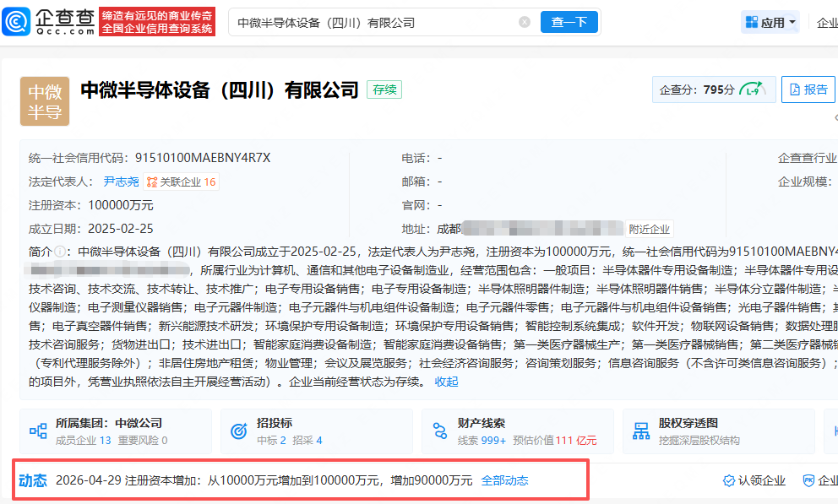Screen dimensions: 838x504
Task: Open 全部动态 link
Action: tap(504, 480)
